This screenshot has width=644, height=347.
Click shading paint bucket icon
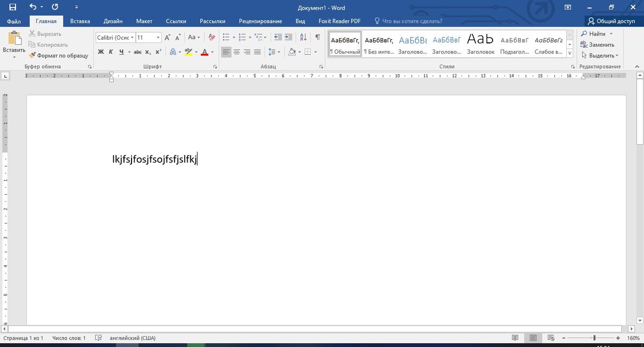291,52
